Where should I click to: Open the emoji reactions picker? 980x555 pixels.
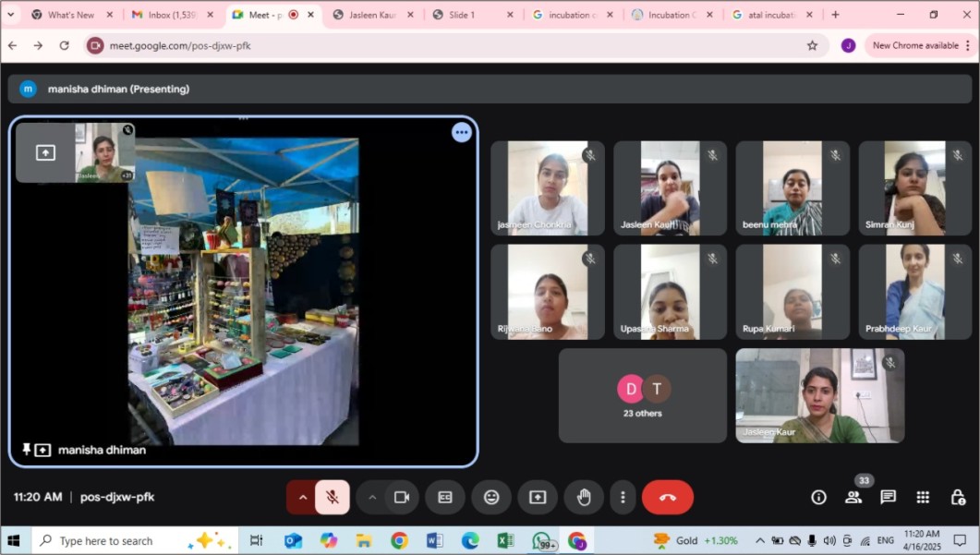coord(491,497)
